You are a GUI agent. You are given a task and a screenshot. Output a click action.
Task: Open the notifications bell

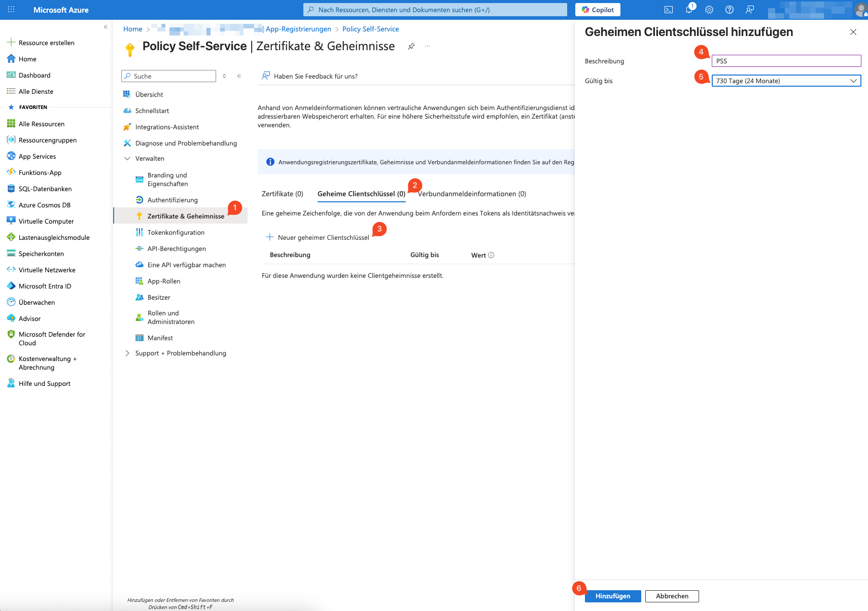(x=689, y=10)
